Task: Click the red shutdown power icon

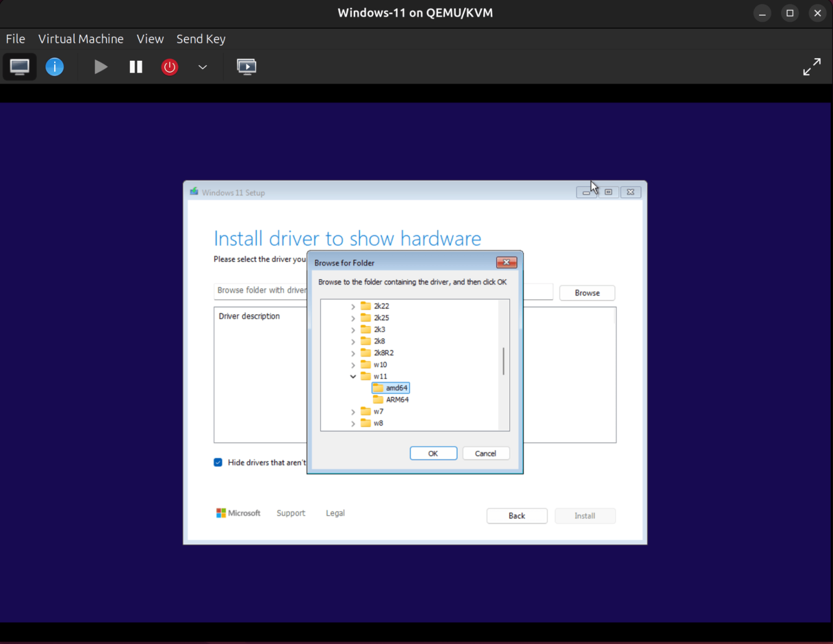Action: [169, 66]
